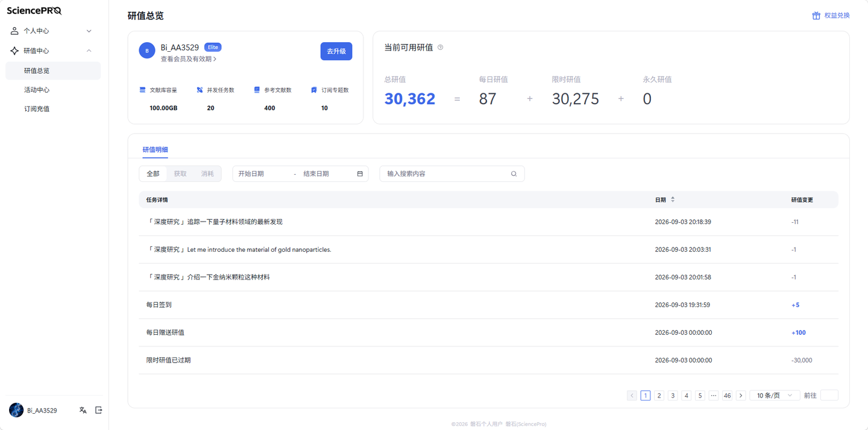This screenshot has height=430, width=868.
Task: Open 研值总览 in the sidebar
Action: point(53,70)
